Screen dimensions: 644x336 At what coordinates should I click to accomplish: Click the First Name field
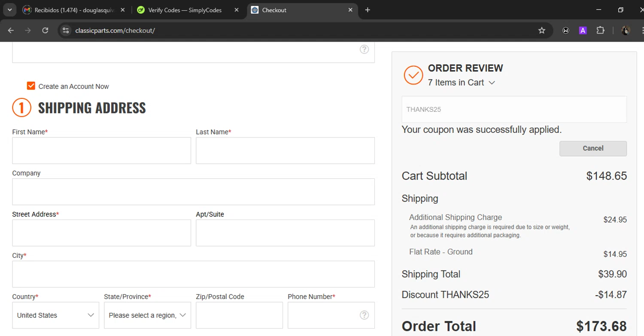[101, 150]
